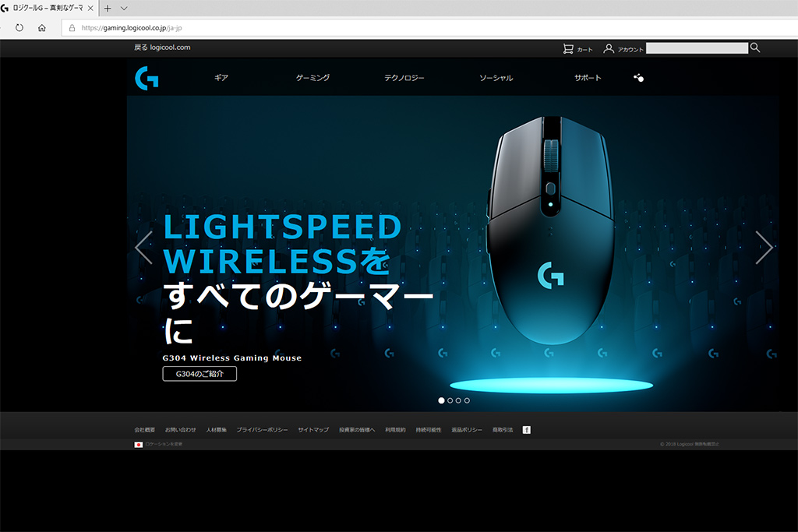Click the Logicool G logo
The image size is (798, 532).
pyautogui.click(x=147, y=78)
